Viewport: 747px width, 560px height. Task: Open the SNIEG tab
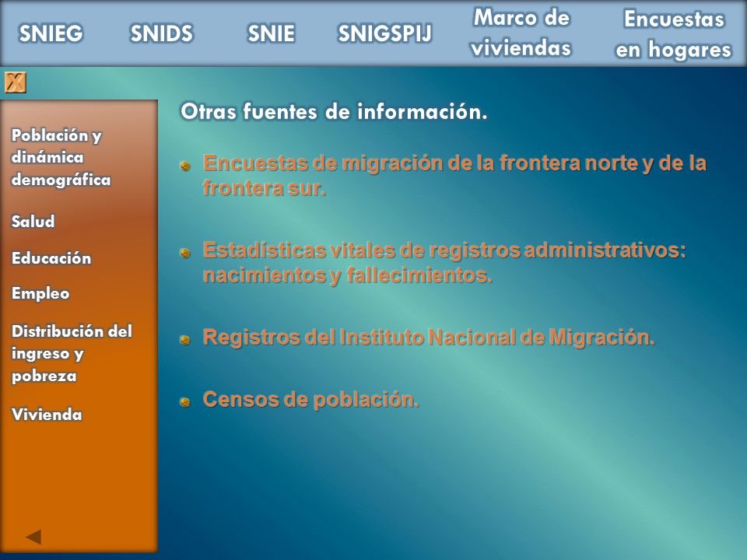pos(51,33)
